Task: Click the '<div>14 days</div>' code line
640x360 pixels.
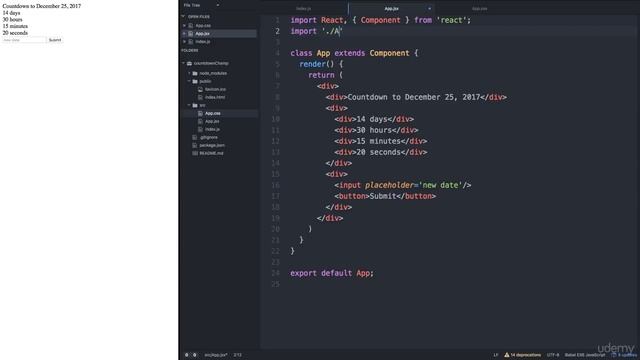Action: click(x=374, y=119)
